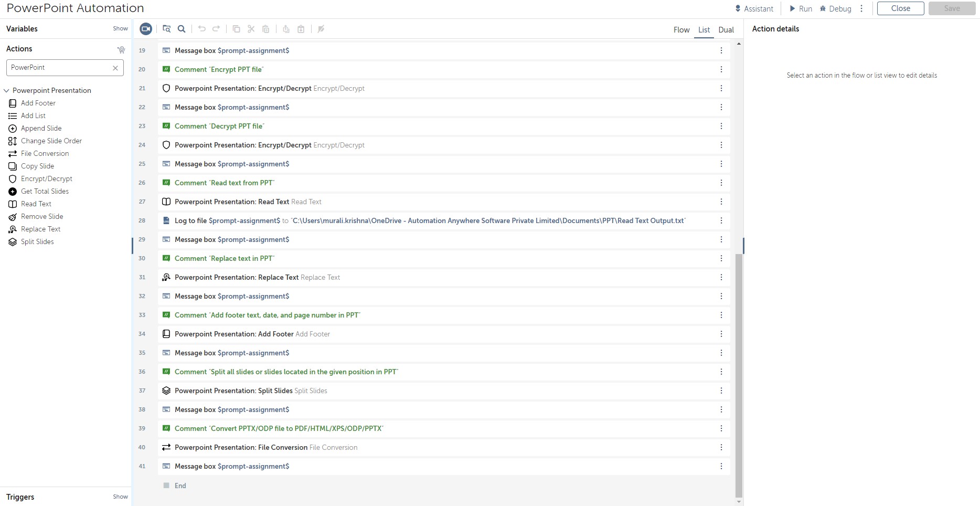Image resolution: width=980 pixels, height=506 pixels.
Task: Select line 41 Message box action
Action: [444, 467]
